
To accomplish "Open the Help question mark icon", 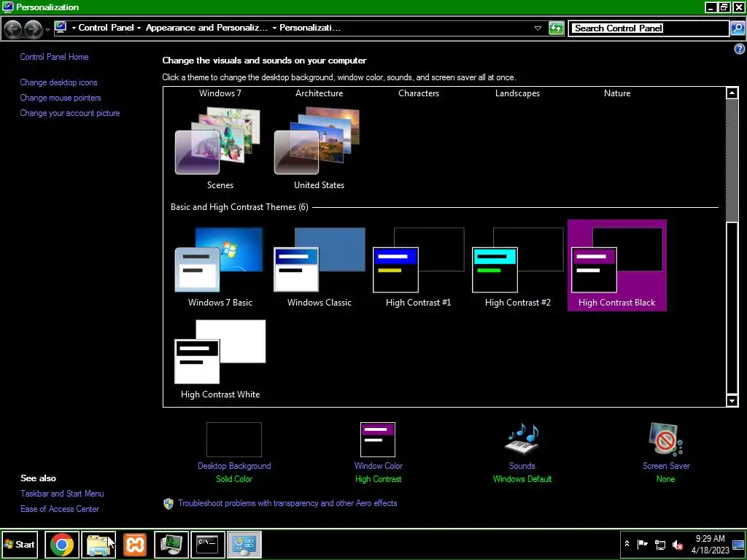I will 740,49.
